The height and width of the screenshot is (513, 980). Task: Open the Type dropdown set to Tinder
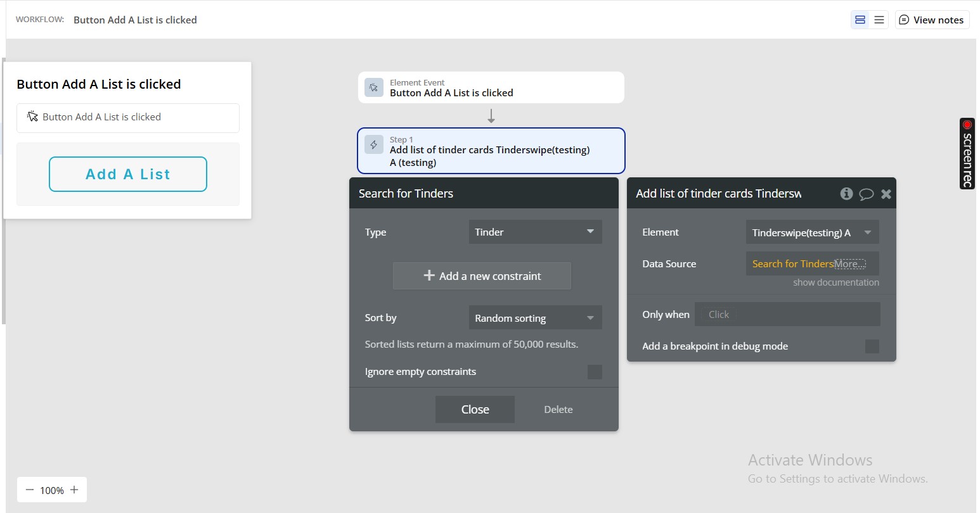(535, 232)
